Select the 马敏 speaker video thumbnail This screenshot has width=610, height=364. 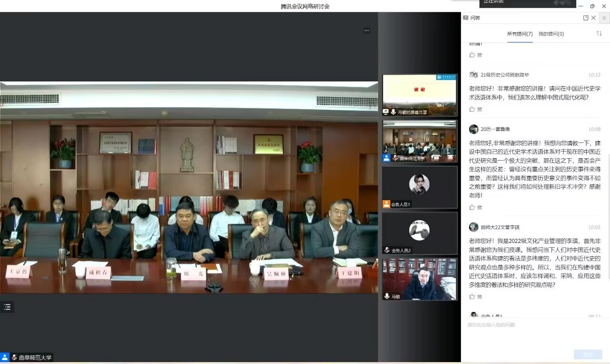point(419,279)
